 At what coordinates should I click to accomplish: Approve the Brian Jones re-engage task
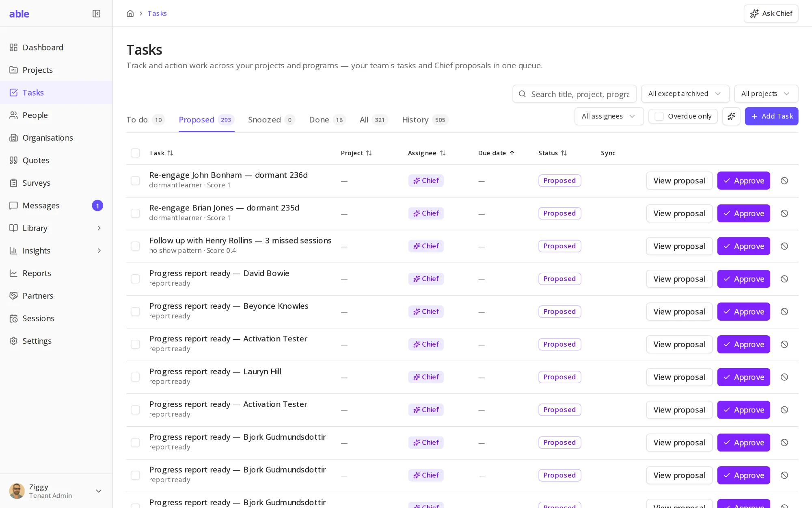(x=743, y=213)
